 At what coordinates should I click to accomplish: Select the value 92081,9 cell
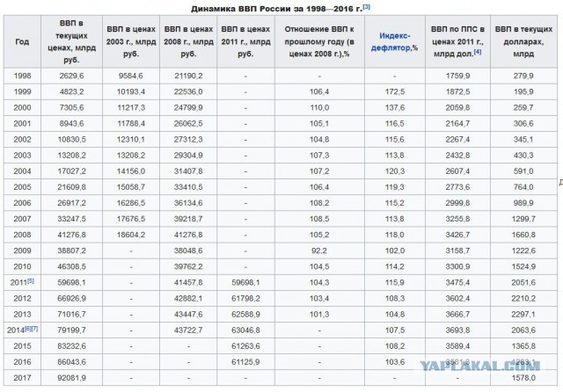pyautogui.click(x=72, y=378)
